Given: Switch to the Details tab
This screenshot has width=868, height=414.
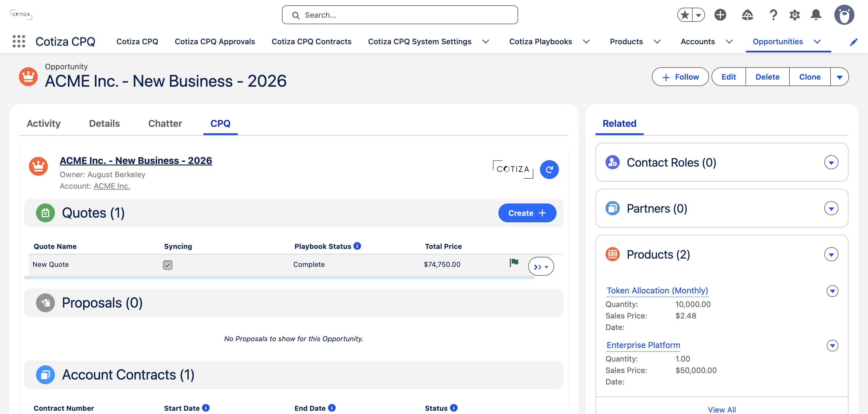Looking at the screenshot, I should point(104,124).
